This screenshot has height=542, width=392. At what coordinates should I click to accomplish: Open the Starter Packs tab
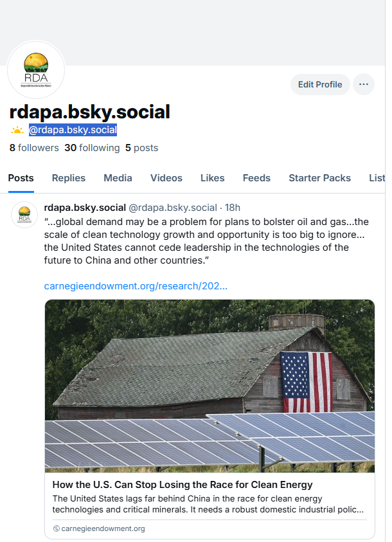point(319,178)
